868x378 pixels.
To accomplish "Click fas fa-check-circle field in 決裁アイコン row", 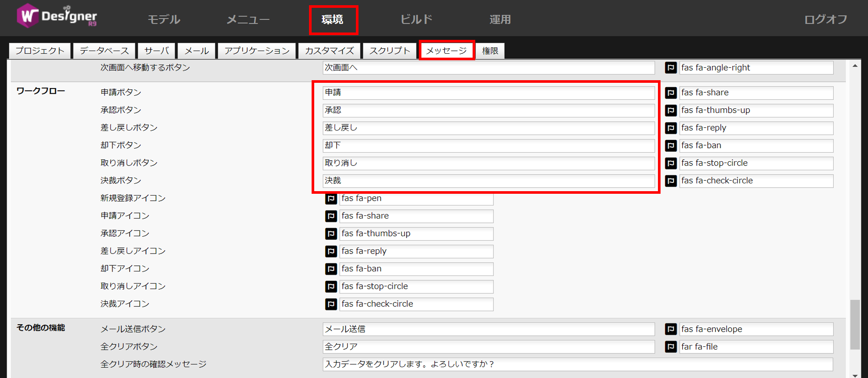I will coord(416,304).
